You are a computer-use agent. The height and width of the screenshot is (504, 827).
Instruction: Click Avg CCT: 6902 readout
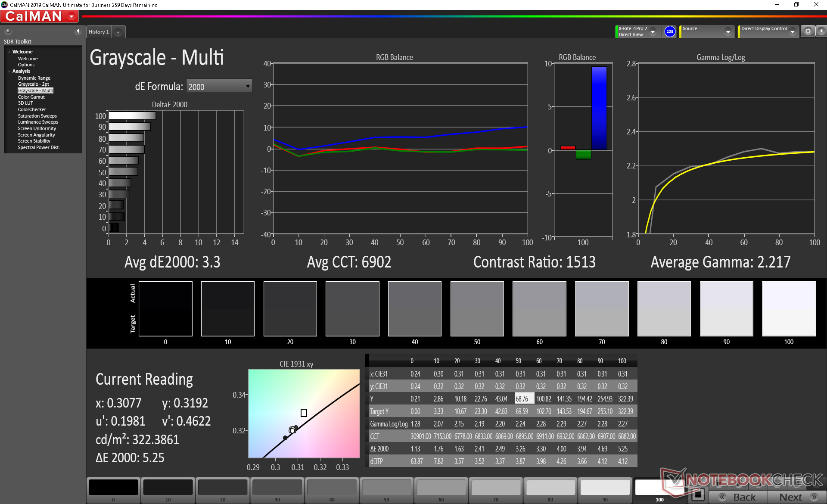pos(349,262)
